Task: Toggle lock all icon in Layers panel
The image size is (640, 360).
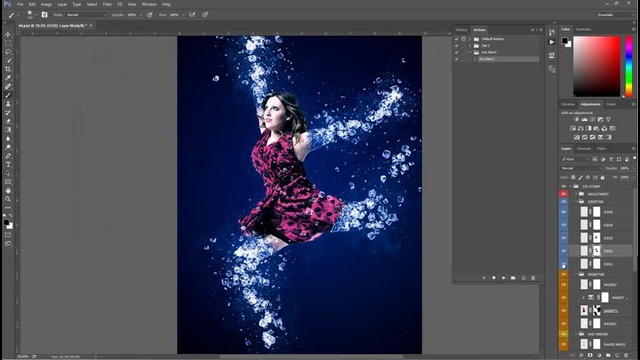Action: click(x=602, y=178)
